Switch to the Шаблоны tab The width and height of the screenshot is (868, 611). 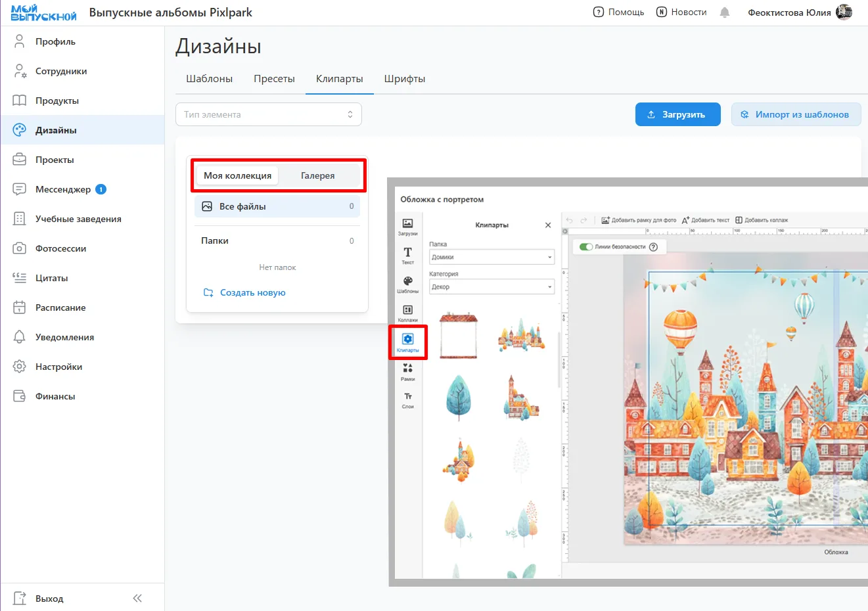click(209, 79)
